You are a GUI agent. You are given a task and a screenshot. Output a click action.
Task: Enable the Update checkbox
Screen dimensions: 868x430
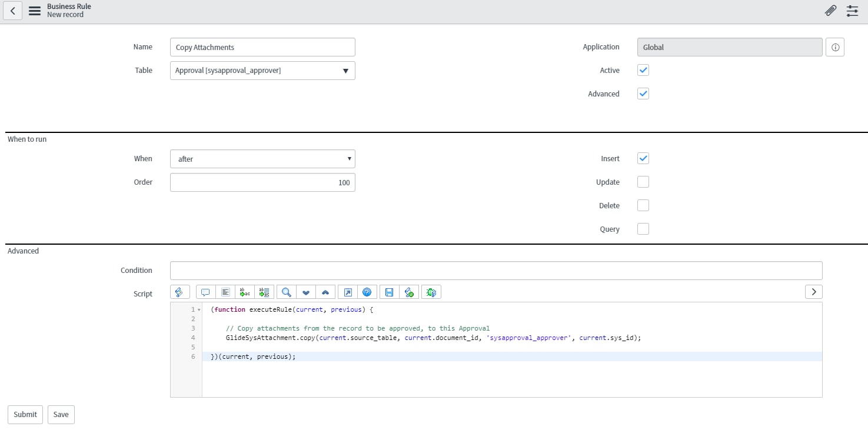click(643, 182)
